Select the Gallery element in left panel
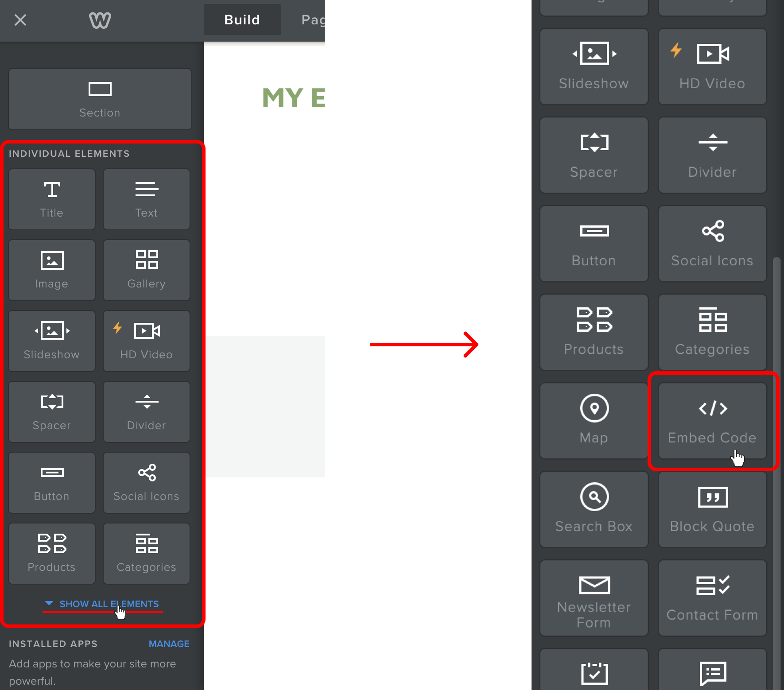The height and width of the screenshot is (690, 784). pos(147,270)
